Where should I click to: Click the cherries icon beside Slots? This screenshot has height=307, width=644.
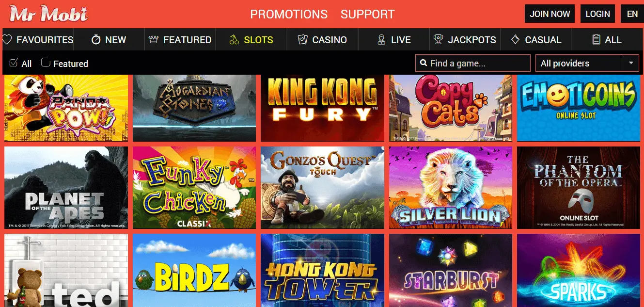click(x=235, y=40)
